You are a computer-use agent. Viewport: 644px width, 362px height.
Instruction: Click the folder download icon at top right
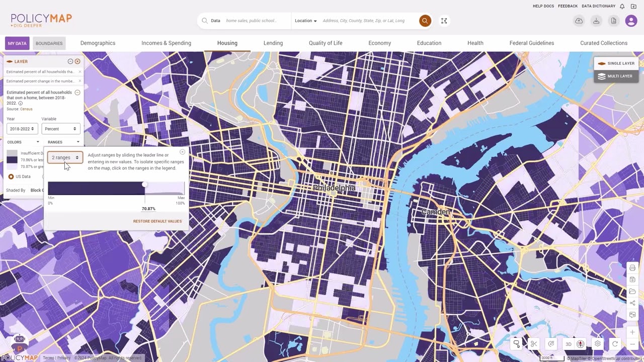pos(633,6)
